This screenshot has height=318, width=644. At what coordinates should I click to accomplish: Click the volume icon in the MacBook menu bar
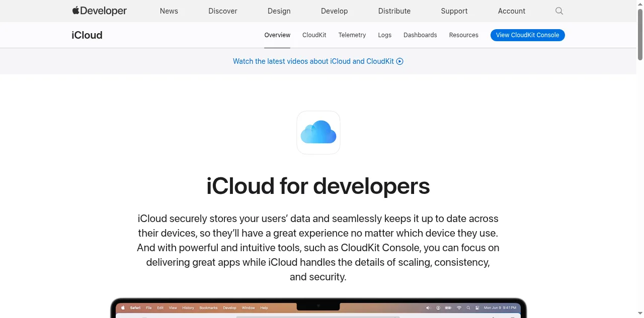428,307
